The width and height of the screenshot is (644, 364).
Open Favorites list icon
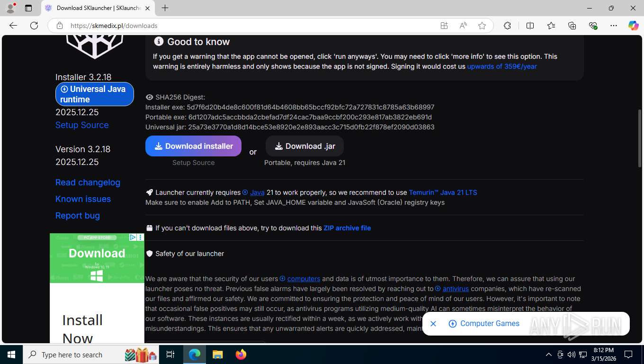coord(551,26)
